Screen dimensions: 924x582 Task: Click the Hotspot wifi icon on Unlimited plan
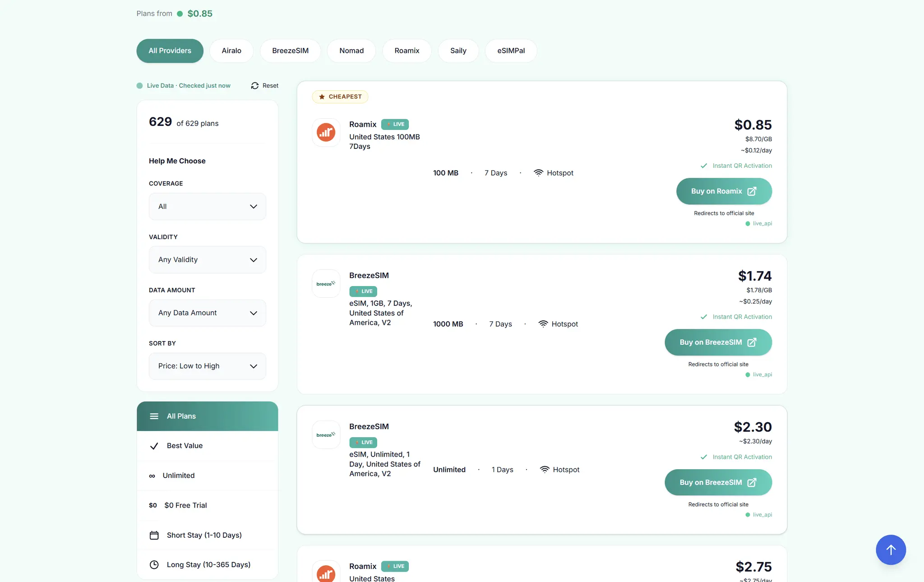click(x=545, y=470)
